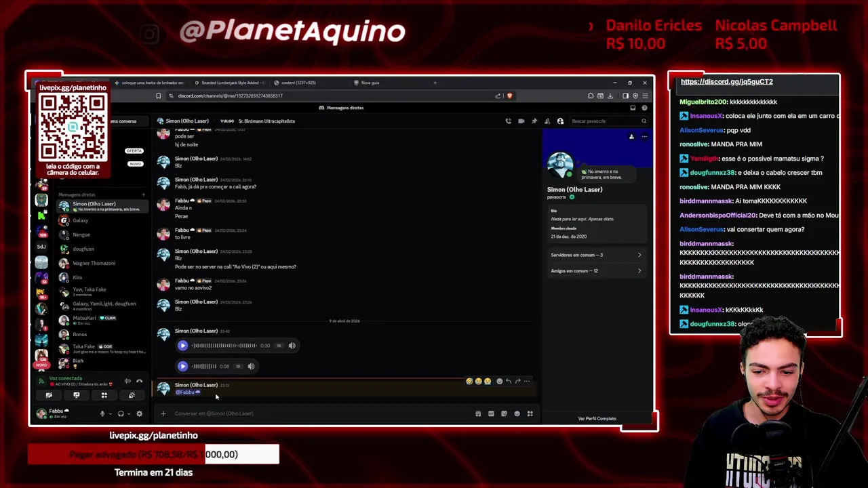Open the Discord help icon
868x488 pixels.
click(x=644, y=108)
